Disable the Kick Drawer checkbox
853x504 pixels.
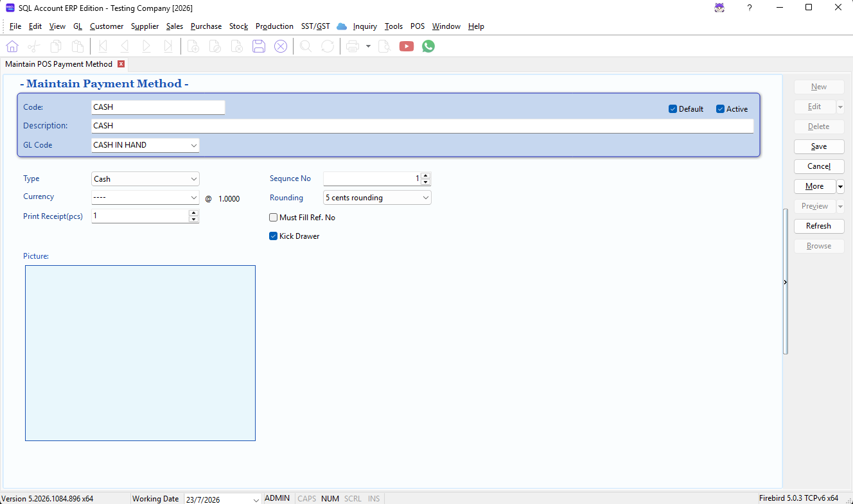(274, 236)
